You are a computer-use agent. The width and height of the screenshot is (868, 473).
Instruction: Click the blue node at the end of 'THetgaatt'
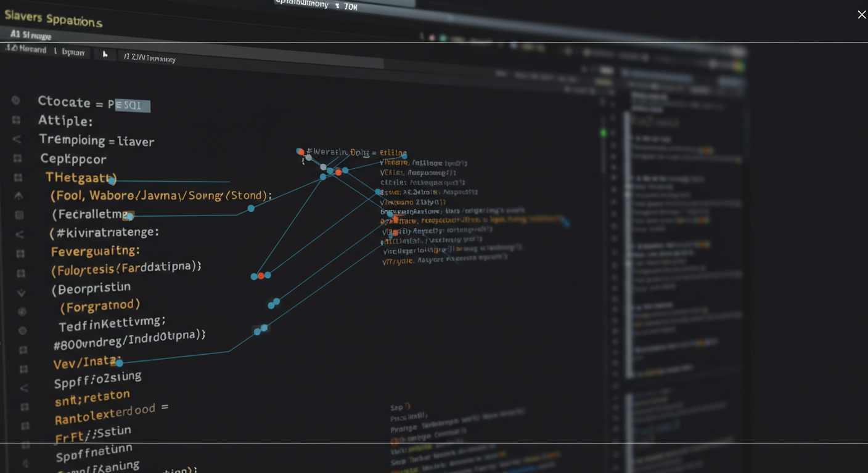(111, 180)
